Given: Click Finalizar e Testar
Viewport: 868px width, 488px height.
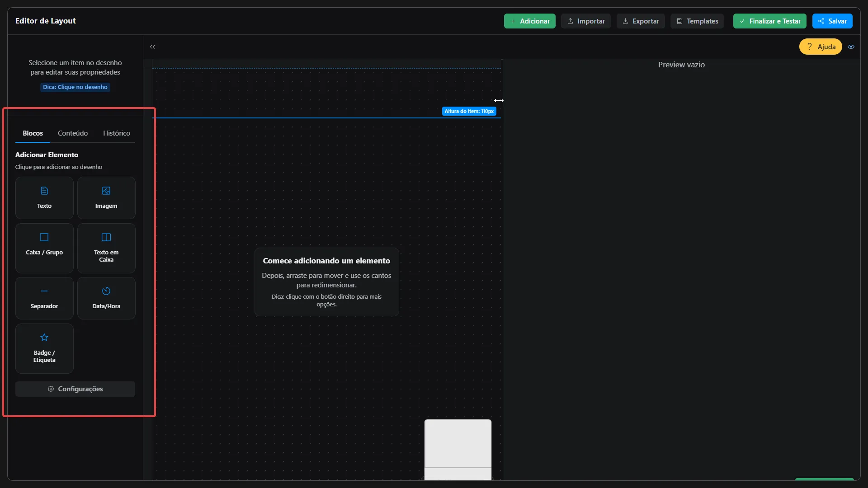Looking at the screenshot, I should 769,21.
